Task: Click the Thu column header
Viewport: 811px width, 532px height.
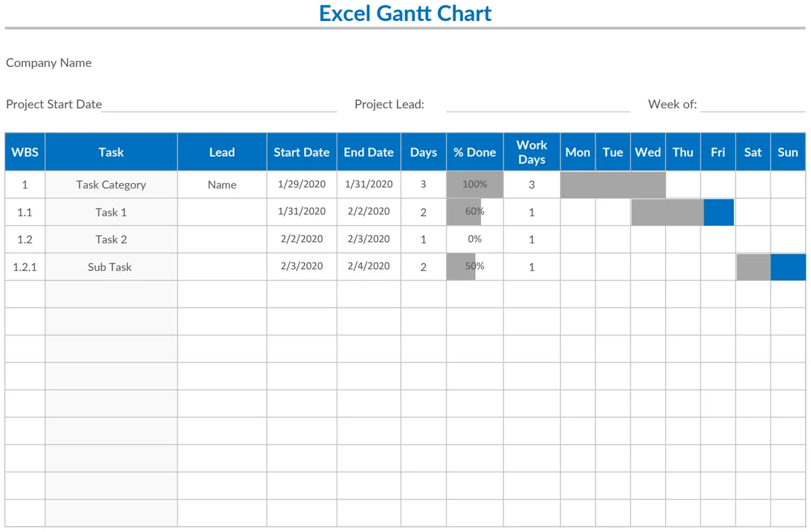Action: click(x=683, y=152)
